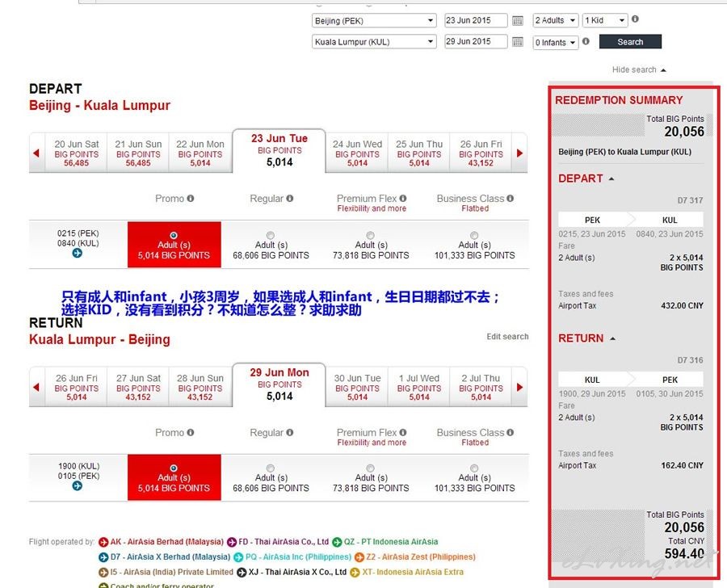
Task: Select 21 Jun Sun departure date tab
Action: (x=138, y=153)
